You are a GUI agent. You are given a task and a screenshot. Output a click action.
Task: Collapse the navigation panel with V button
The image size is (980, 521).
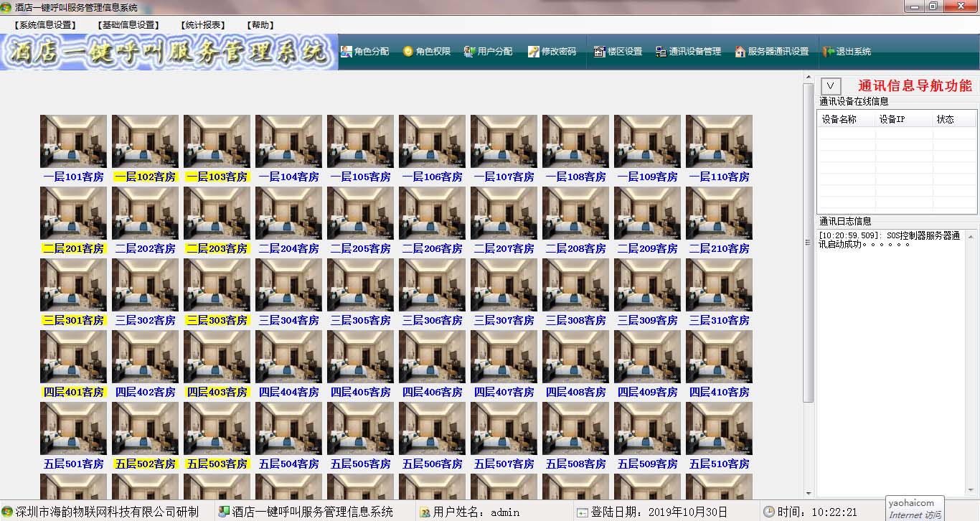click(x=830, y=86)
